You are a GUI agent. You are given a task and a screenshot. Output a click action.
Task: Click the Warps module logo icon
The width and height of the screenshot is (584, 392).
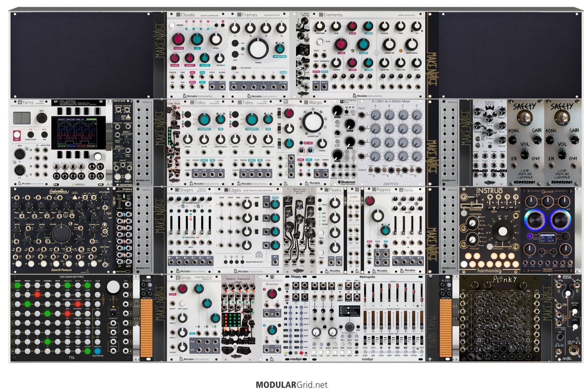tap(306, 102)
